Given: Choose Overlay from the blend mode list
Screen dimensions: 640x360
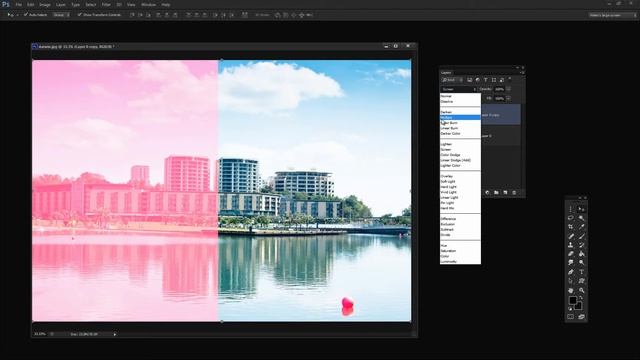Looking at the screenshot, I should [x=460, y=176].
